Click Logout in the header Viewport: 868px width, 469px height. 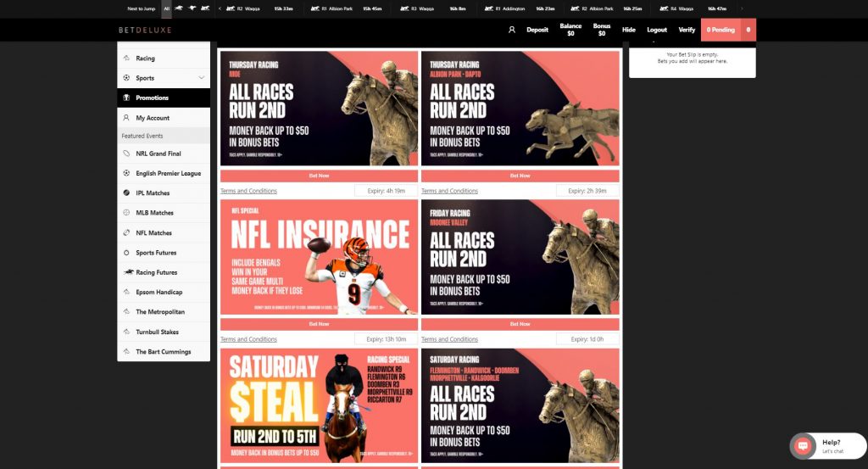click(x=657, y=30)
